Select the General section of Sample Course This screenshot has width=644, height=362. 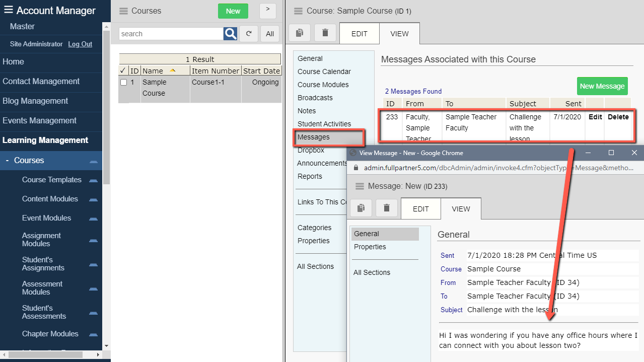(x=310, y=58)
